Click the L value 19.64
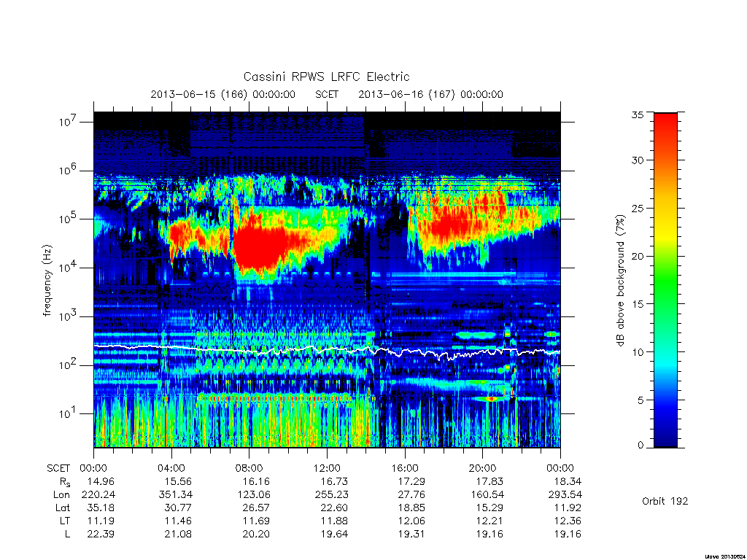 point(333,534)
